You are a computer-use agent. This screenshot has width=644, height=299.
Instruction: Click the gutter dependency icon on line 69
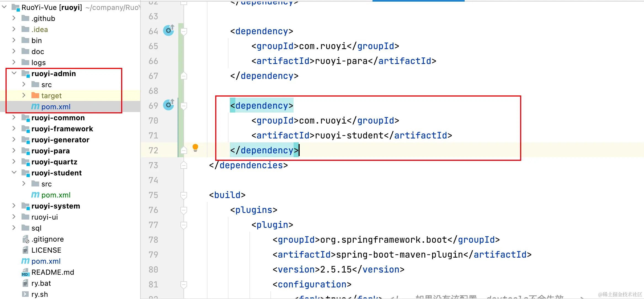[x=168, y=105]
